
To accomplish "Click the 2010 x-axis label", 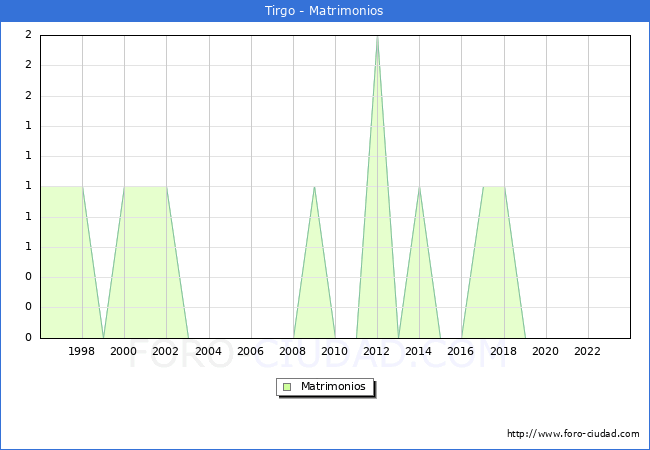I will (x=335, y=351).
